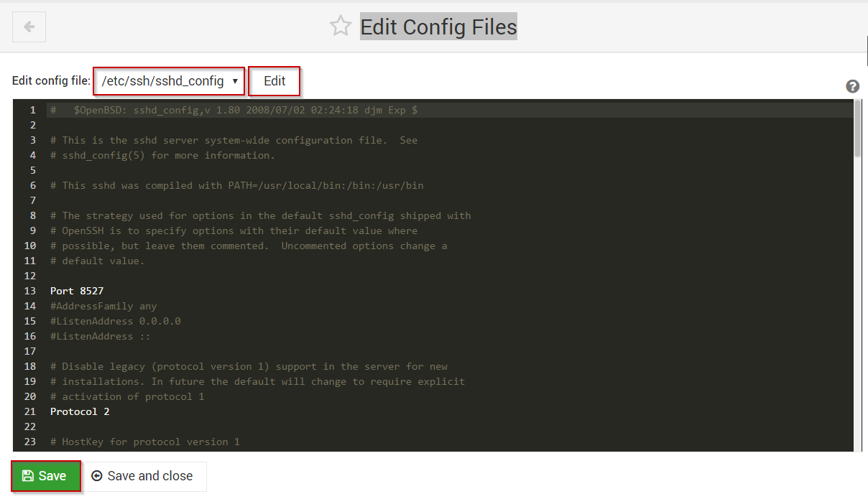The width and height of the screenshot is (868, 499).
Task: Click the "# HostKey for protocol version 1" line
Action: [144, 442]
